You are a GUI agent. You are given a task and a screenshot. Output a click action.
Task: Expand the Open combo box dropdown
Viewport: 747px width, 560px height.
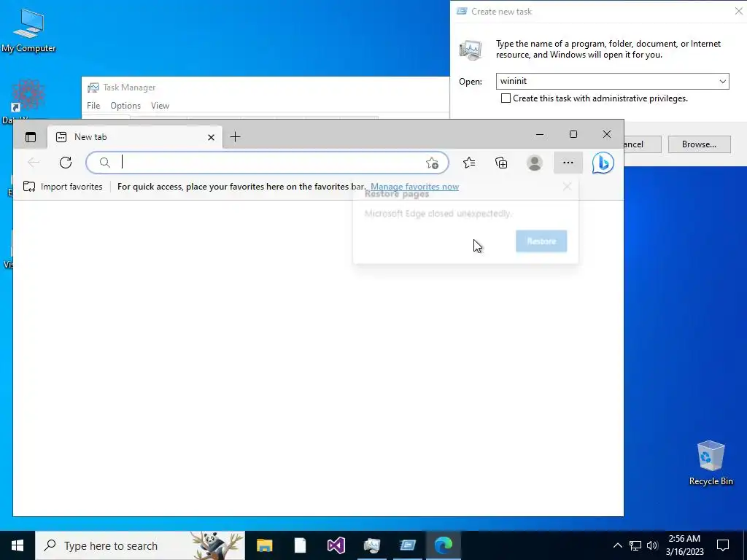pos(723,82)
